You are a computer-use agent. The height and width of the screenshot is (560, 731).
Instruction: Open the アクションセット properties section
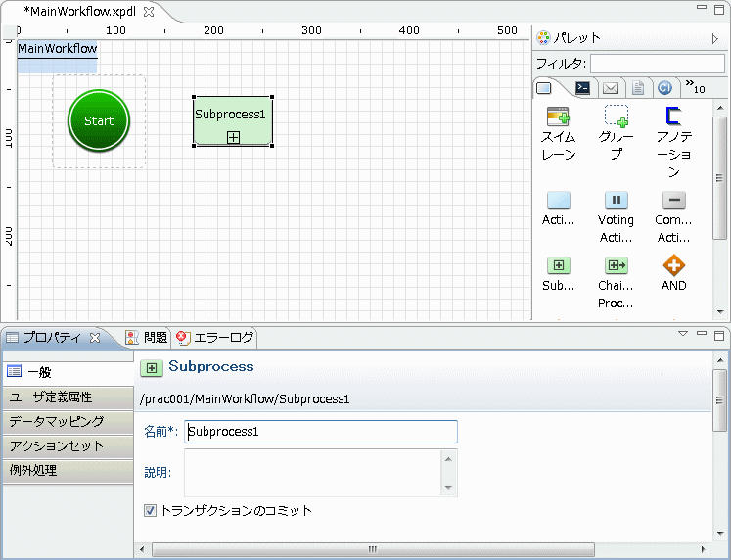pyautogui.click(x=69, y=446)
